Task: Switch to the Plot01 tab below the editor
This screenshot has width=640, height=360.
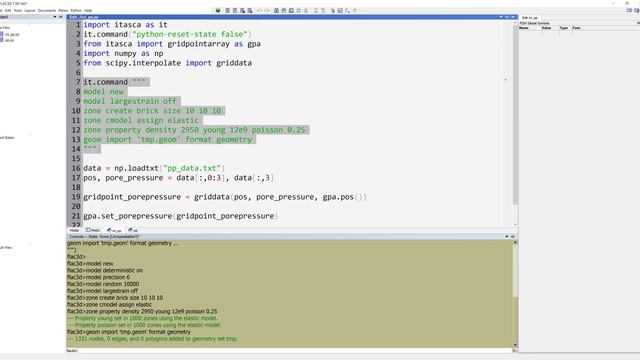Action: point(93,231)
